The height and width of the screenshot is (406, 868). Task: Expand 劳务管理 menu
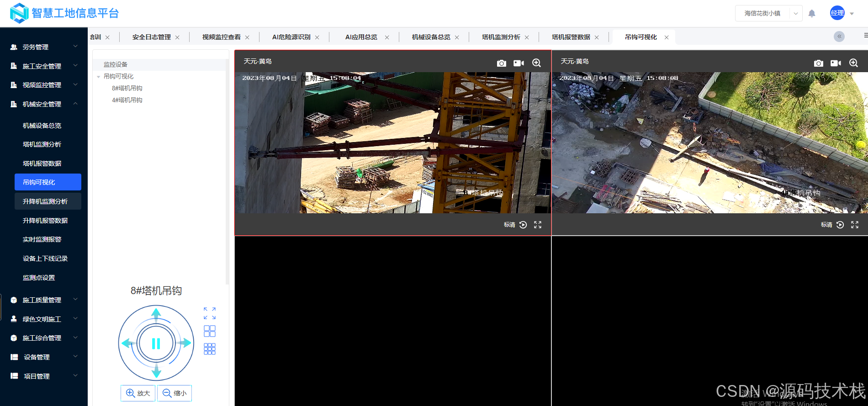pos(44,47)
